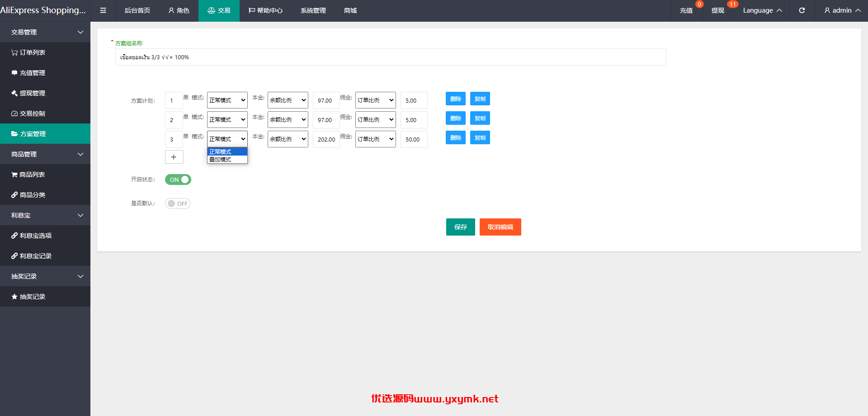Screen dimensions: 868x416
Task: Open the 系统管理 top menu
Action: pos(313,10)
